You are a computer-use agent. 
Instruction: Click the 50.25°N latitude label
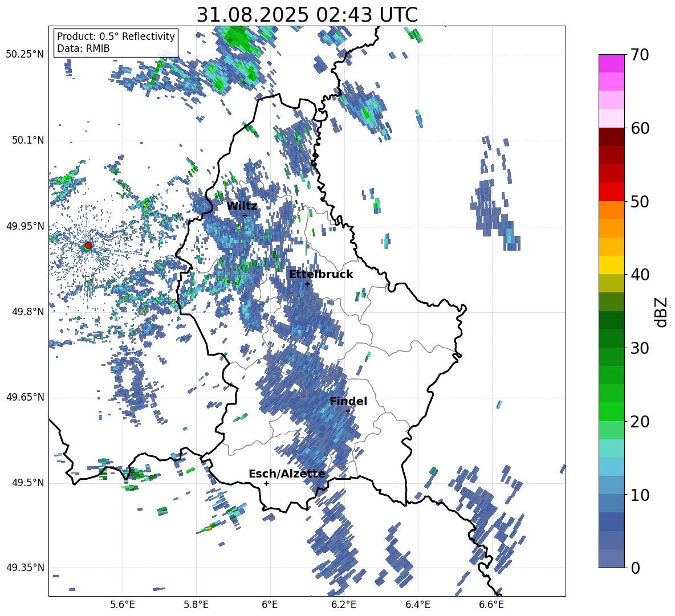click(x=25, y=55)
